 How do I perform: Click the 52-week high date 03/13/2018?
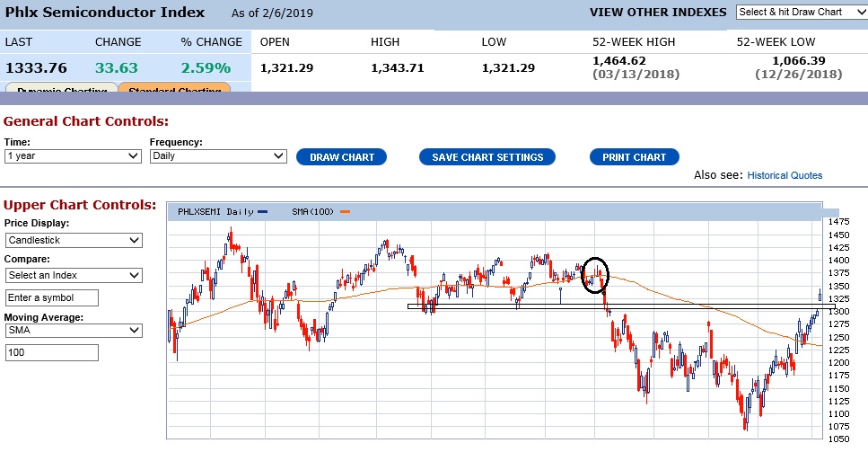pyautogui.click(x=633, y=74)
